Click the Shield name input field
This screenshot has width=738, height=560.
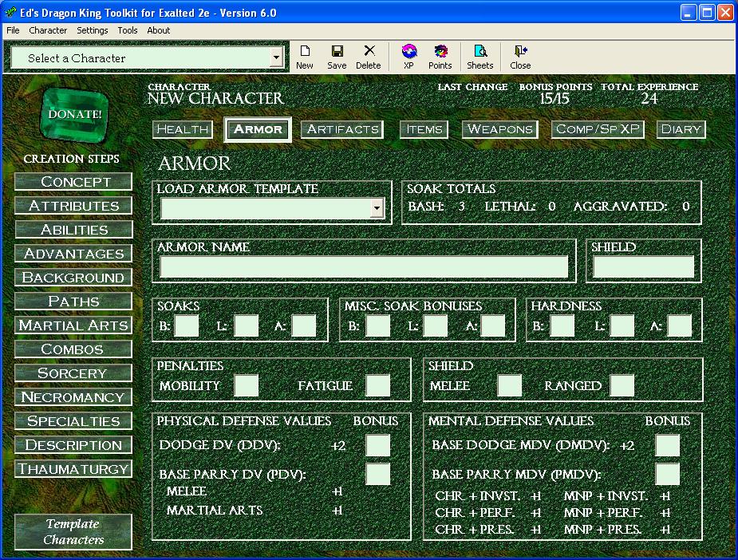[x=643, y=267]
